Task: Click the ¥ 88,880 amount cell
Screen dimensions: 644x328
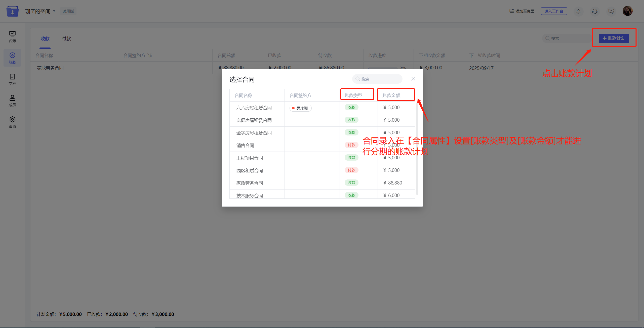Action: (x=396, y=183)
